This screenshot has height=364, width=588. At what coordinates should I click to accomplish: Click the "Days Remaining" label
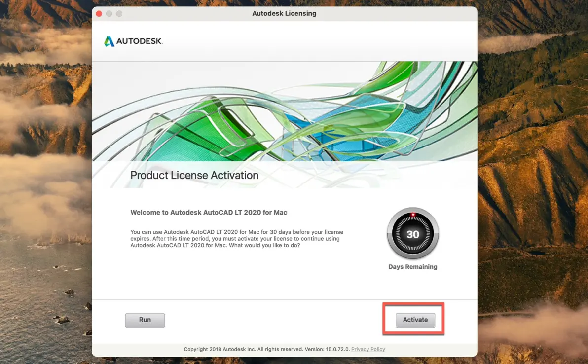412,266
